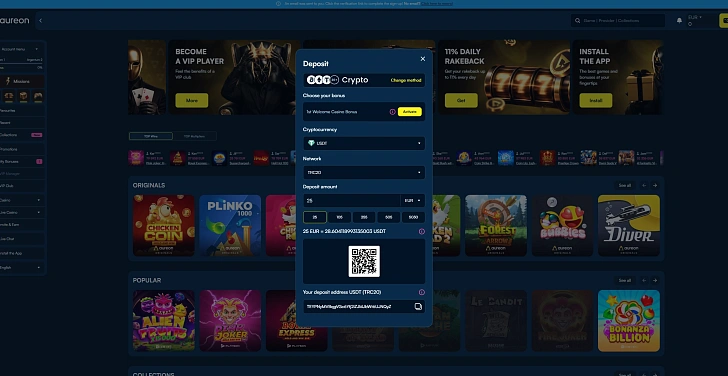Select the 255 preset deposit amount

tap(364, 217)
